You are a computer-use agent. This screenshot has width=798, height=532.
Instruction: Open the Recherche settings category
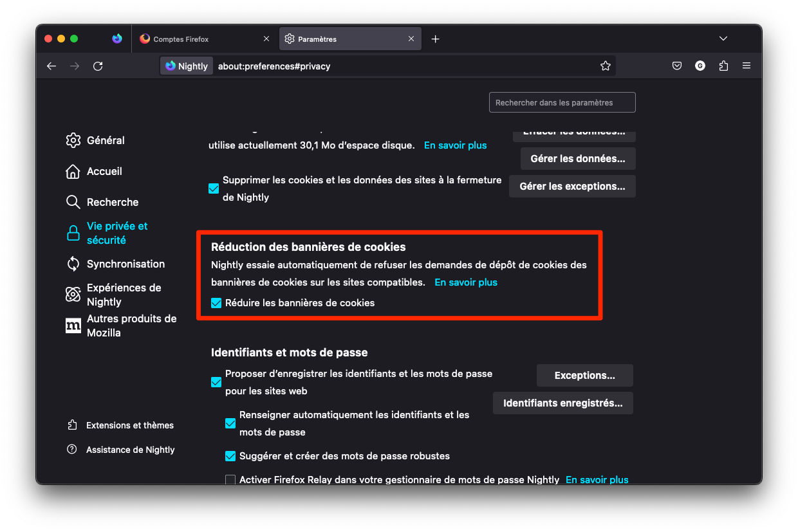[x=102, y=202]
